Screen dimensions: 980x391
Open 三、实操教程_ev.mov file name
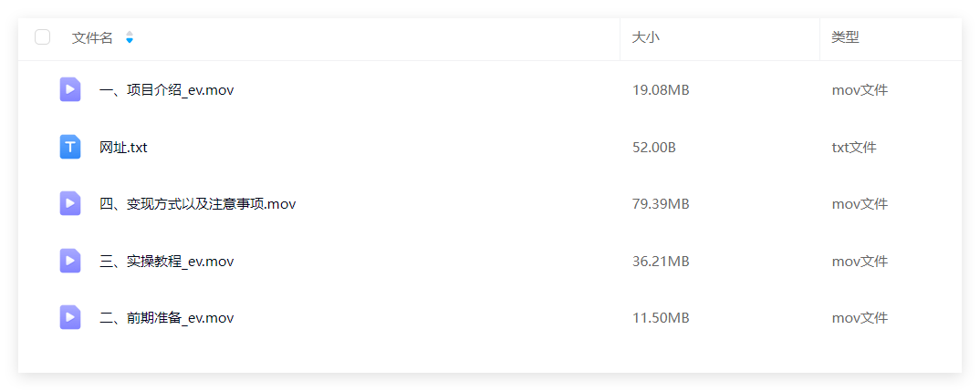point(167,261)
